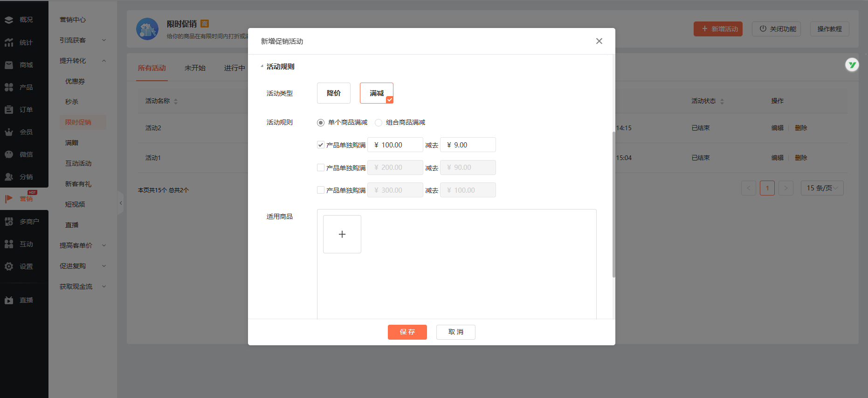Enable the second 产品单独购满 tier checkbox
This screenshot has height=398, width=868.
321,168
